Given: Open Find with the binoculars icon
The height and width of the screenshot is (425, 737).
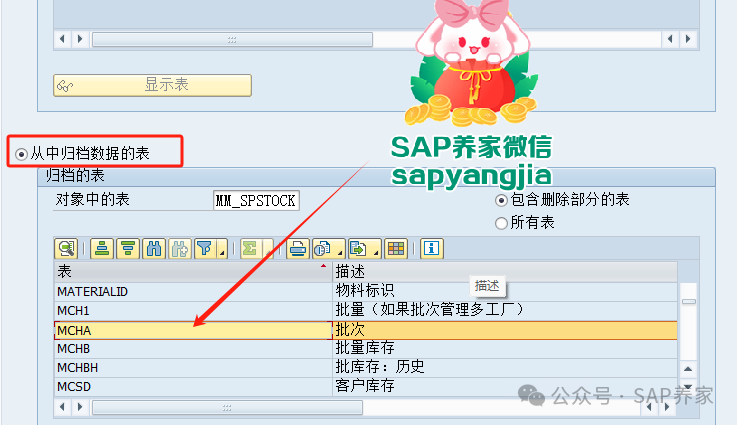Looking at the screenshot, I should pos(154,249).
